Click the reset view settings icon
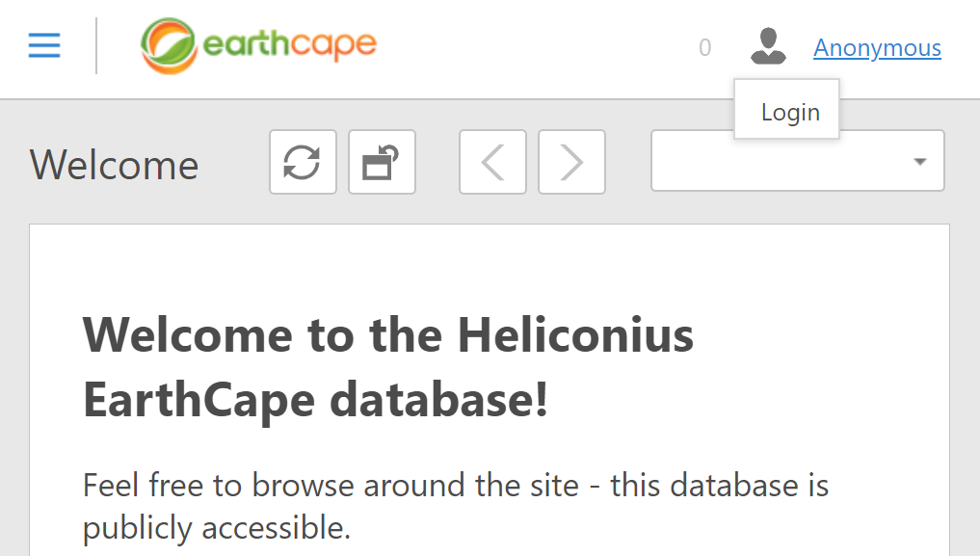The width and height of the screenshot is (980, 556). tap(382, 162)
